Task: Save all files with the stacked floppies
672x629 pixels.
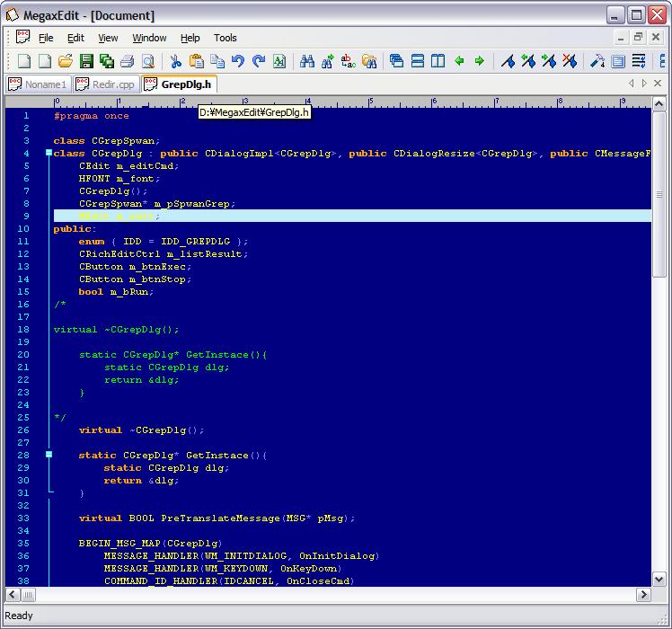Action: point(107,61)
